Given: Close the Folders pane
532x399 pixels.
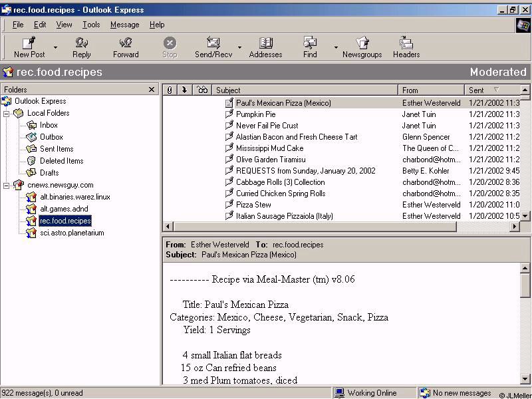Looking at the screenshot, I should click(x=152, y=90).
